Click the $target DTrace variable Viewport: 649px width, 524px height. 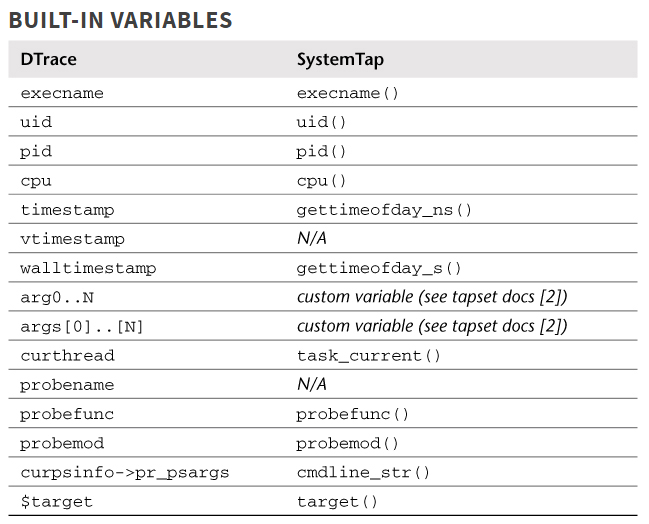[x=56, y=501]
